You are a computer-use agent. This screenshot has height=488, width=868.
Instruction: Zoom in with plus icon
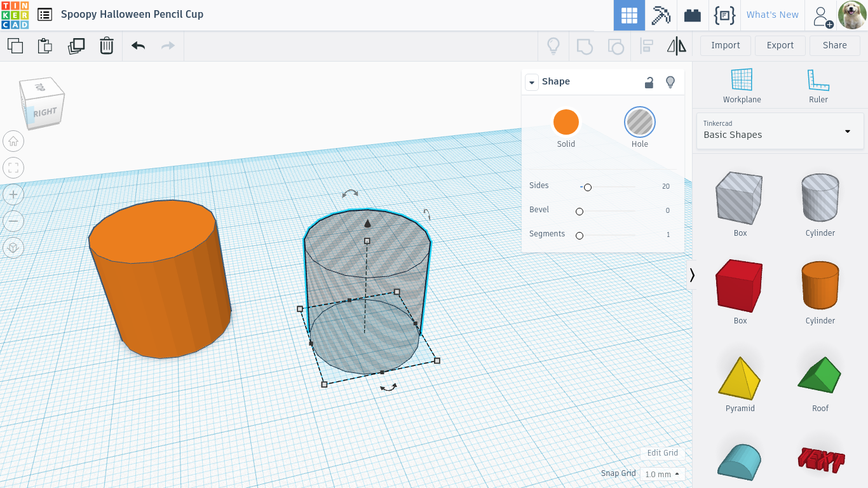click(x=13, y=194)
